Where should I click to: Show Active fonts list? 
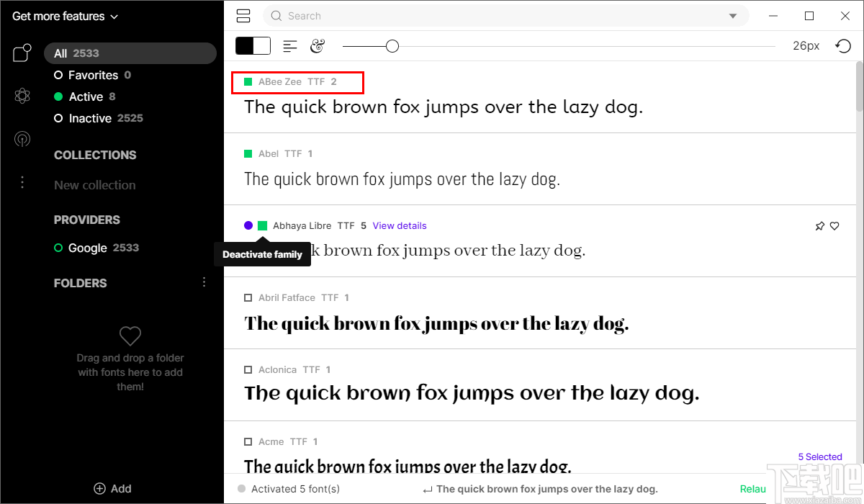(x=85, y=96)
